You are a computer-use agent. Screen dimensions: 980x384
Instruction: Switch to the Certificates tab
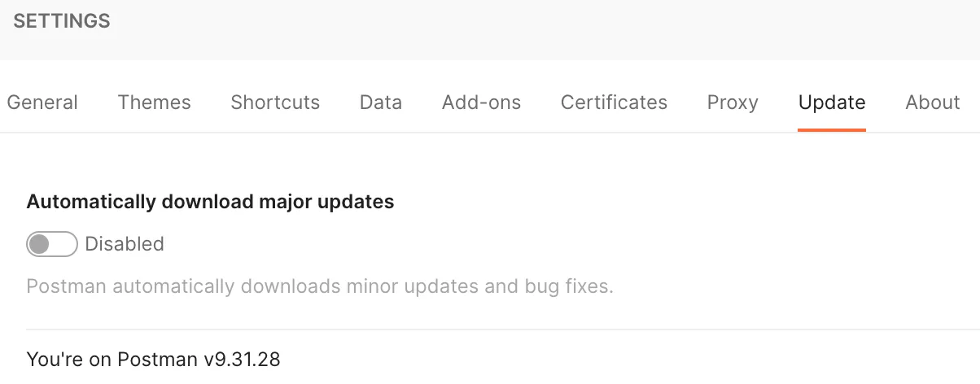pyautogui.click(x=614, y=103)
